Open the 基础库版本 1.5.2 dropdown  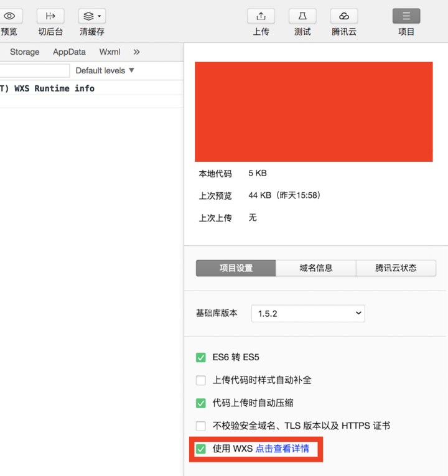(308, 314)
